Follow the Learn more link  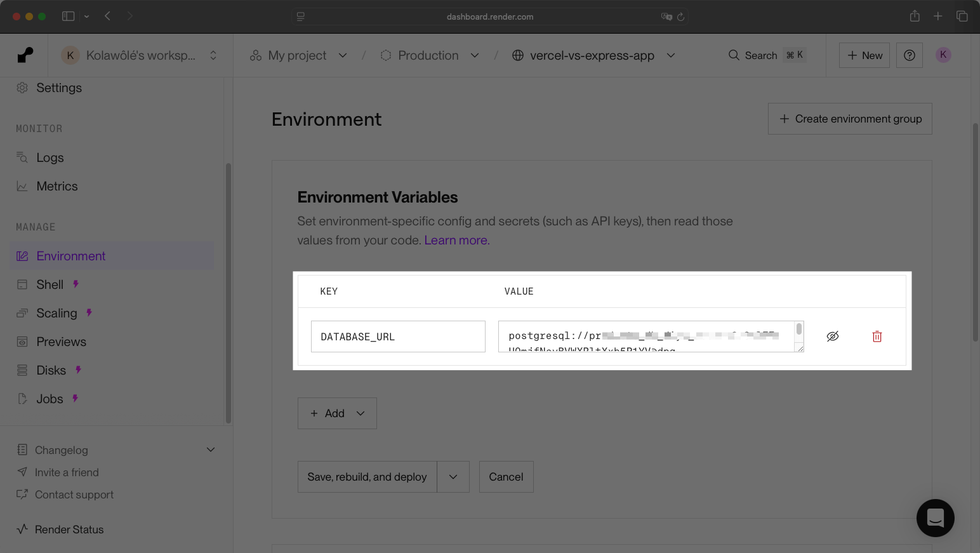[456, 240]
